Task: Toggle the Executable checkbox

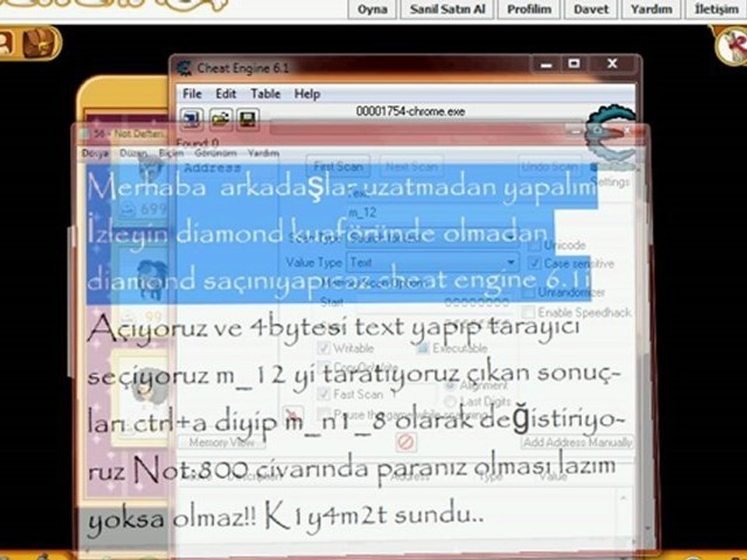Action: [x=422, y=348]
